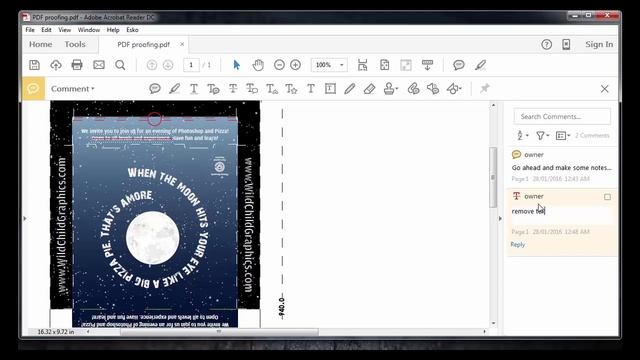The height and width of the screenshot is (360, 640).
Task: Print the document using printer icon
Action: tap(77, 65)
